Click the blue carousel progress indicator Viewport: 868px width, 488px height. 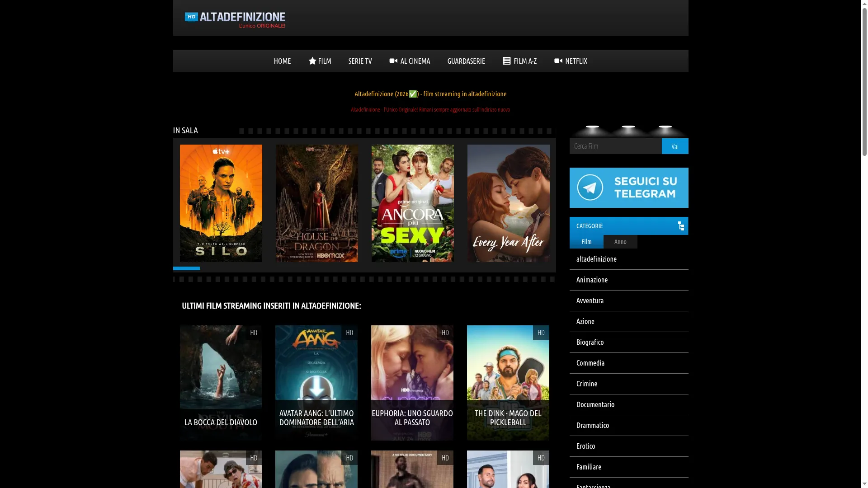pyautogui.click(x=186, y=268)
